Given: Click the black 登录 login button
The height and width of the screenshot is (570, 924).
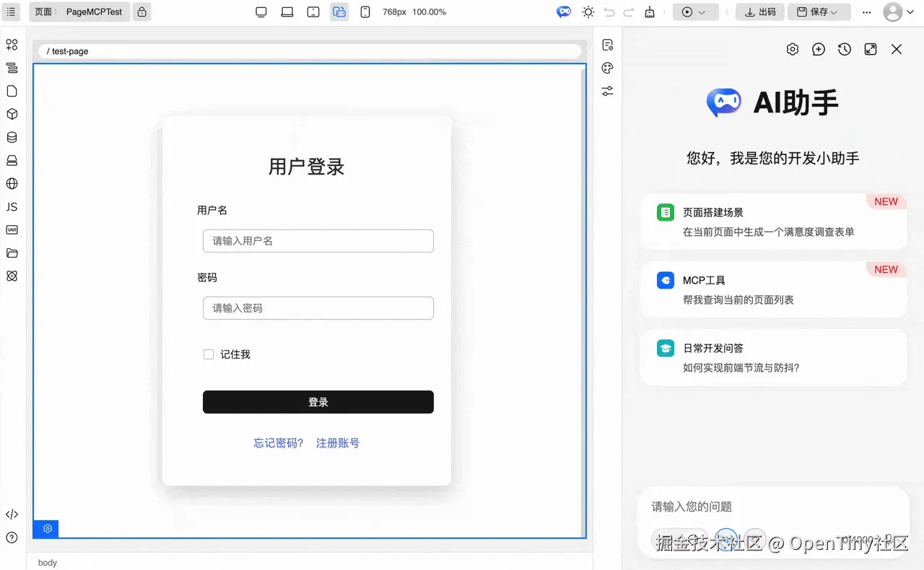Looking at the screenshot, I should coord(318,402).
